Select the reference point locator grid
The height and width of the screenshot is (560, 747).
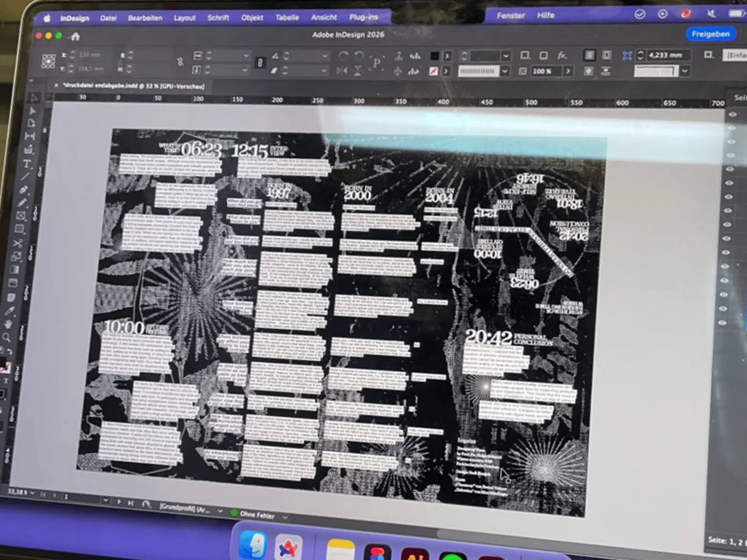coord(49,61)
